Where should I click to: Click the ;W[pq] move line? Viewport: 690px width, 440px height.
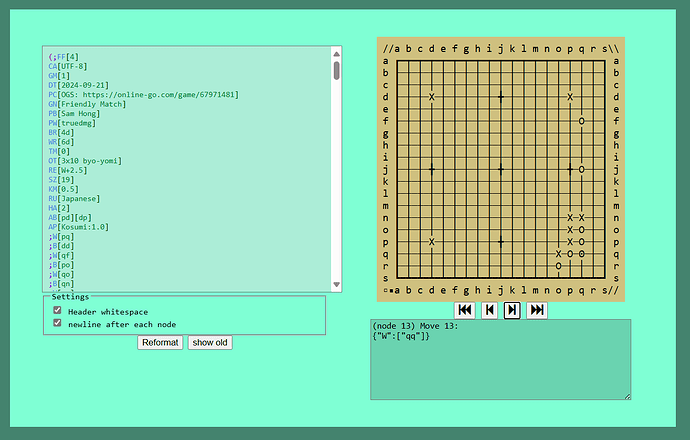click(x=61, y=237)
